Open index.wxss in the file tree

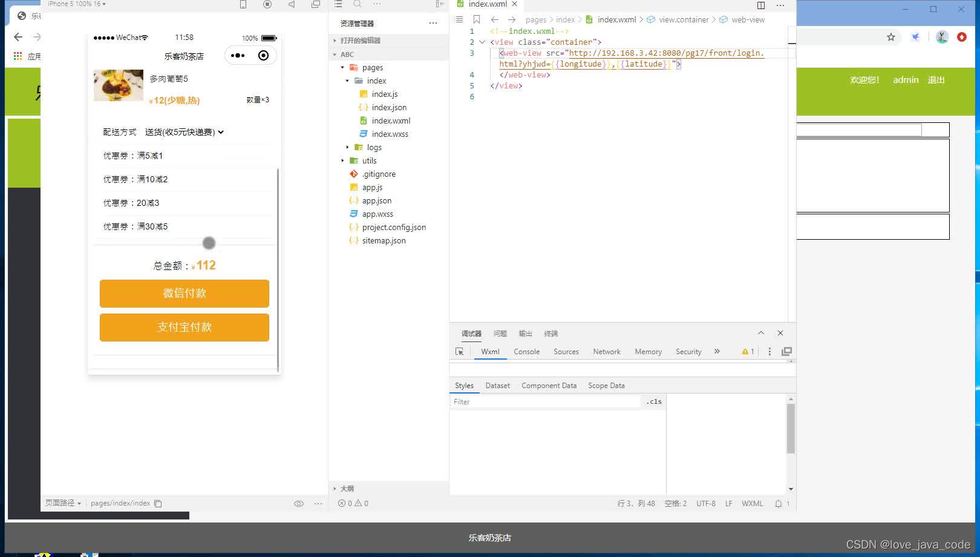390,134
